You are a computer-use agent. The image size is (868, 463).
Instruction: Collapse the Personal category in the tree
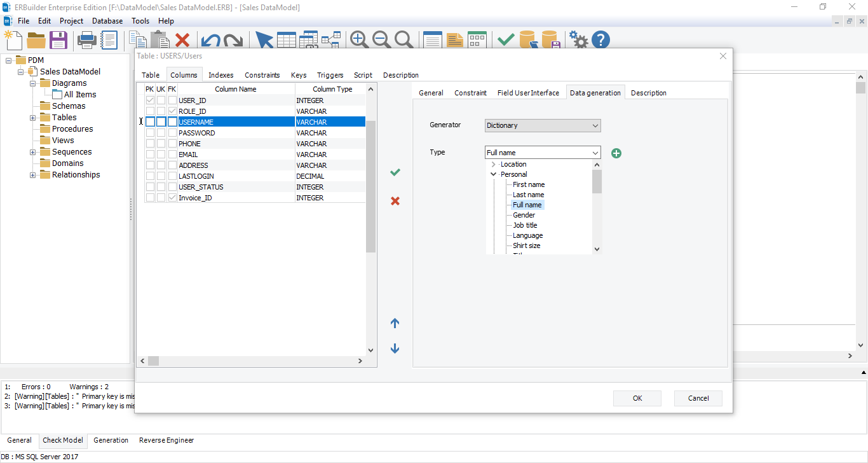(493, 174)
